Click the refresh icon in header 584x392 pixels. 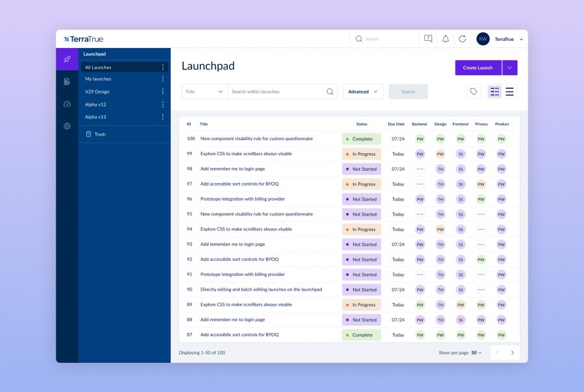tap(463, 39)
